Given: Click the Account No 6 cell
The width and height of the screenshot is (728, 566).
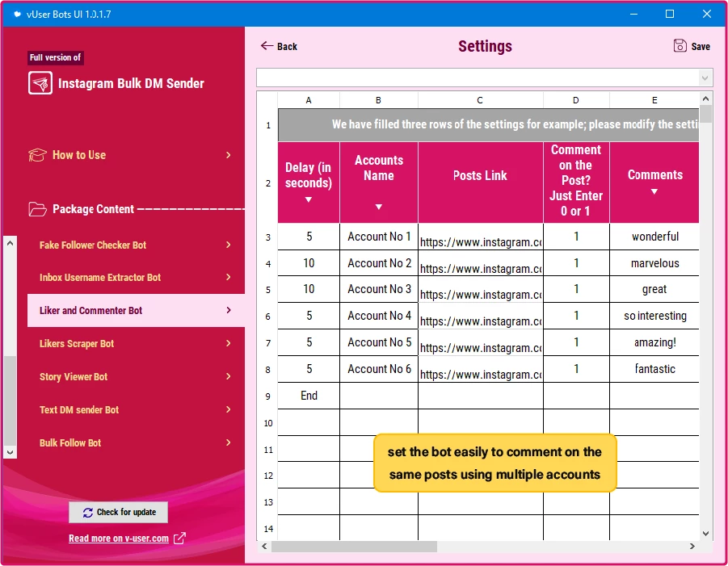Looking at the screenshot, I should pyautogui.click(x=379, y=369).
